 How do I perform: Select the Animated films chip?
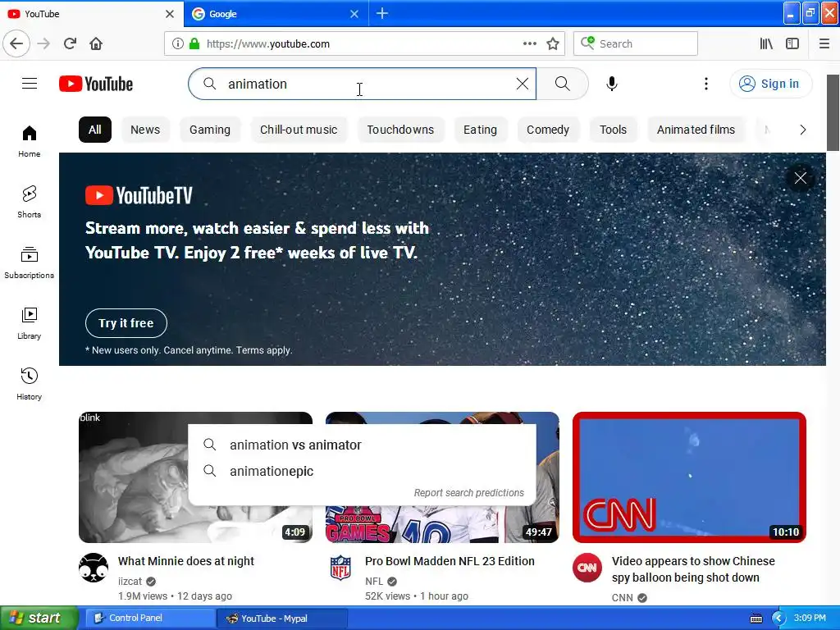tap(696, 130)
